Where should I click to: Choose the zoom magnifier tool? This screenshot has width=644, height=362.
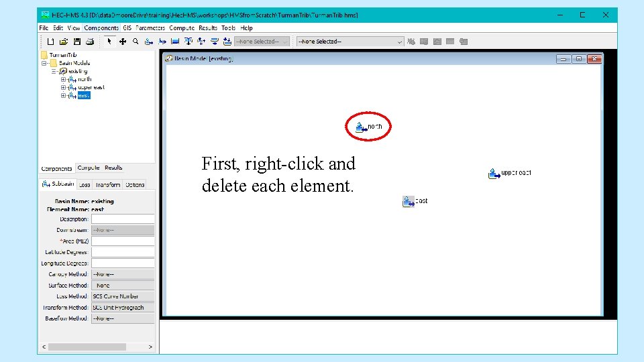[x=136, y=42]
